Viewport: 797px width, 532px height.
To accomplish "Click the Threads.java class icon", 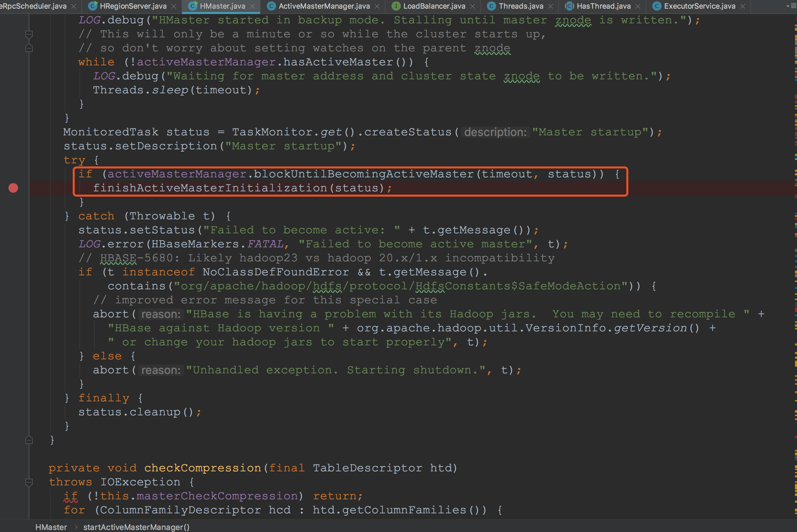I will pos(492,6).
